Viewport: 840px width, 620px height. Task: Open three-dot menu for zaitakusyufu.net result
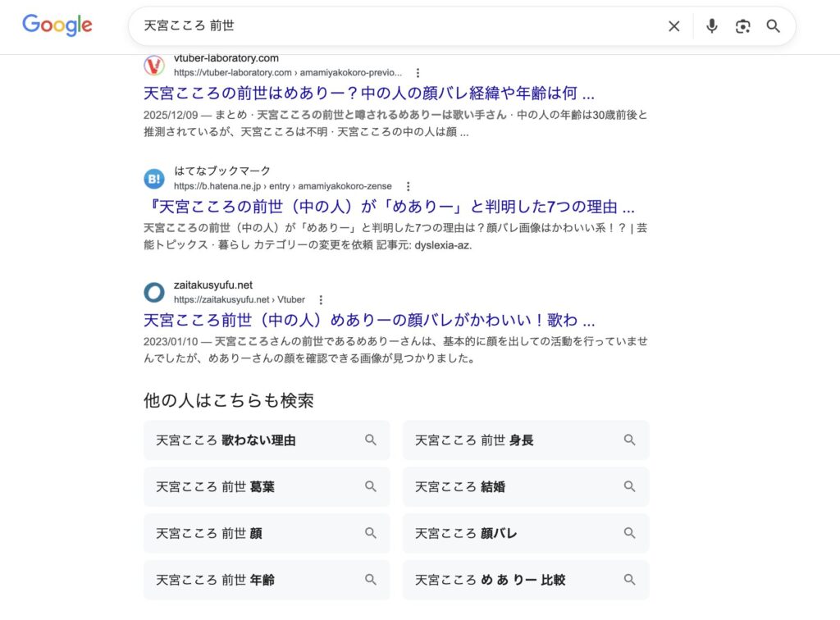click(x=321, y=299)
